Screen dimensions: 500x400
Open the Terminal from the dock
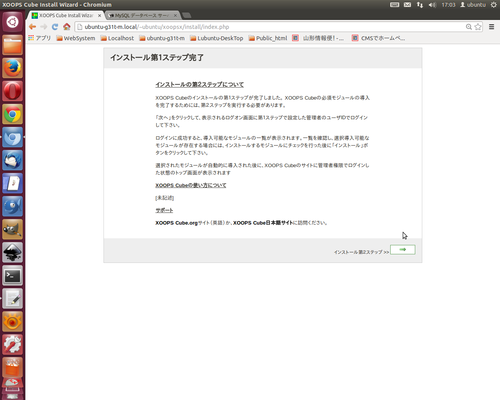pos(12,276)
